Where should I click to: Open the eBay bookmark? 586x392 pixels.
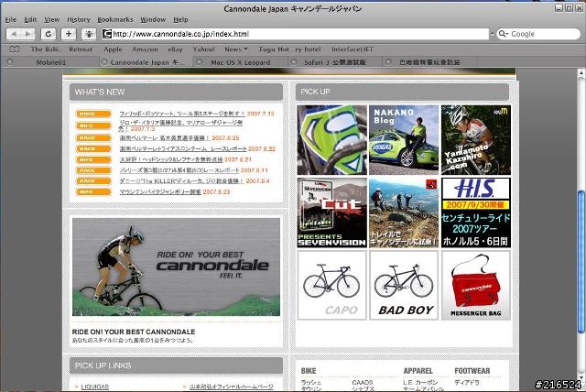[175, 49]
